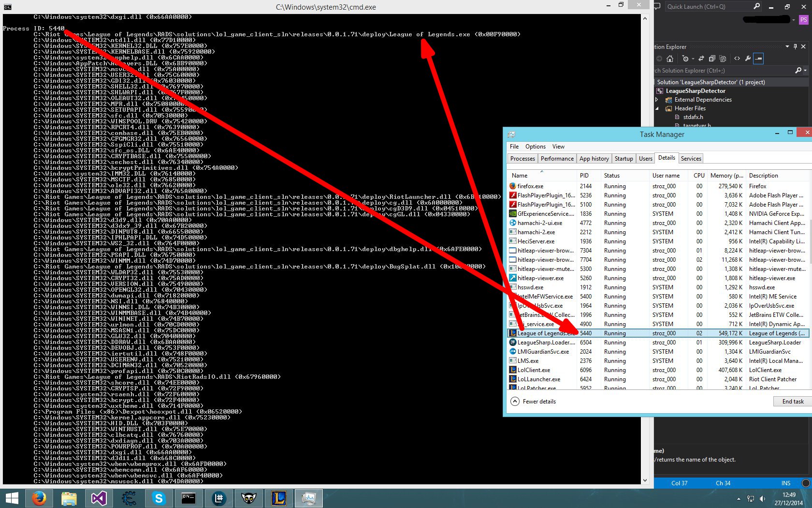Click the INS indicator in Visual Studio status bar

coord(786,483)
